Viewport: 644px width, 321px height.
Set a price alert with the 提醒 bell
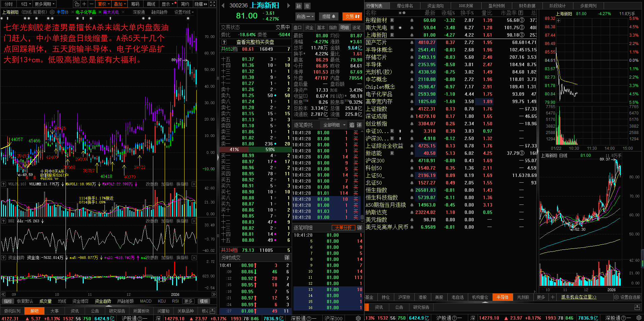(328, 16)
